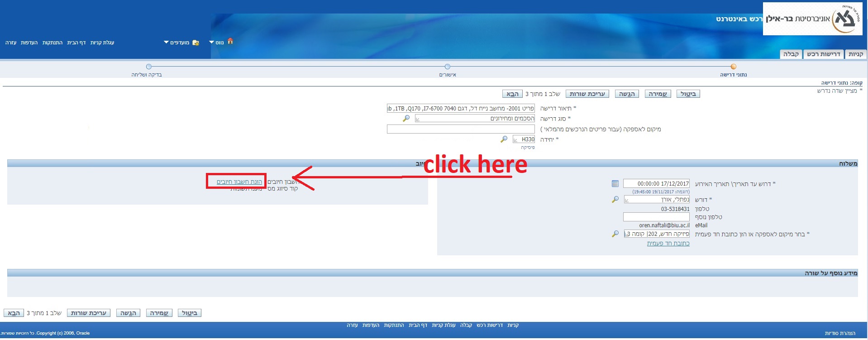Open the calendar date picker icon
The width and height of the screenshot is (868, 340).
pos(615,183)
